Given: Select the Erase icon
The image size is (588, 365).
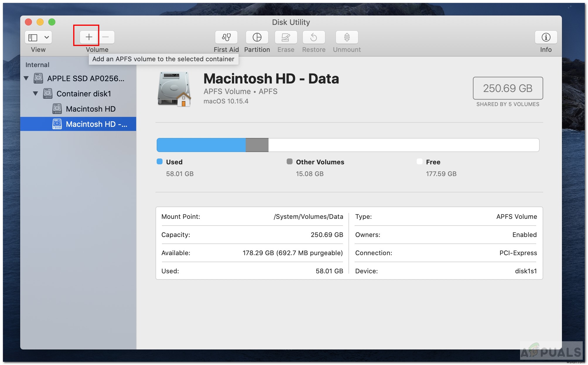Looking at the screenshot, I should coord(286,37).
